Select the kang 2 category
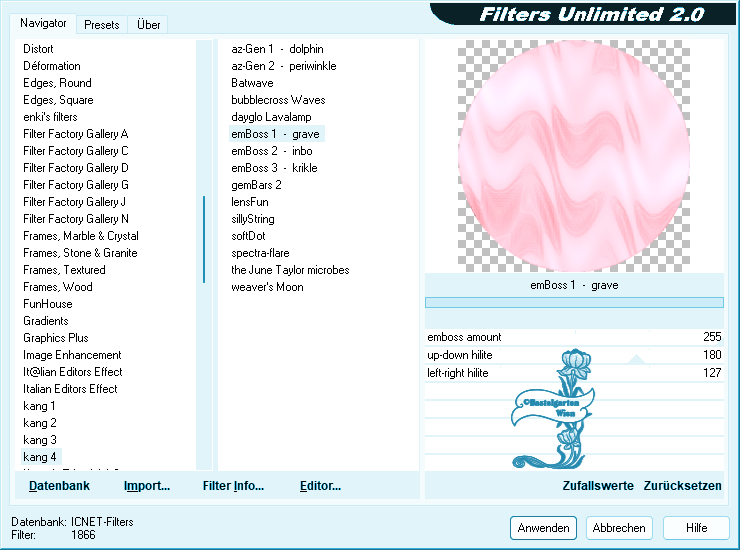This screenshot has height=550, width=740. (x=40, y=423)
